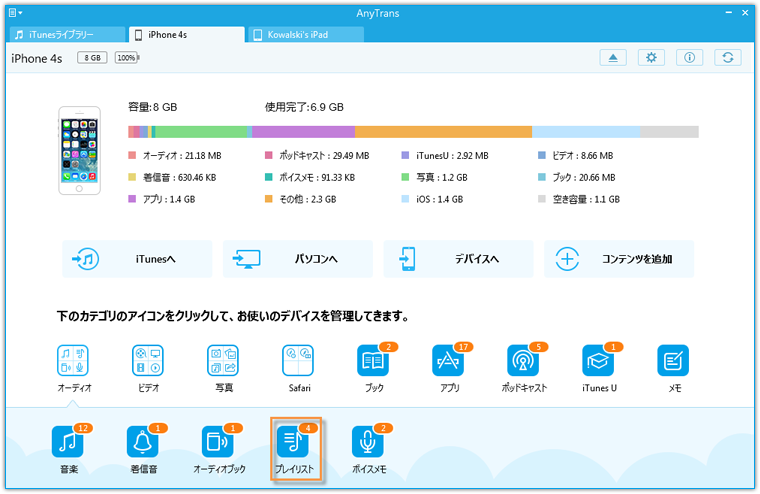Select the 音楽 subcategory icon
Viewport: 760px width, 494px height.
(x=68, y=442)
